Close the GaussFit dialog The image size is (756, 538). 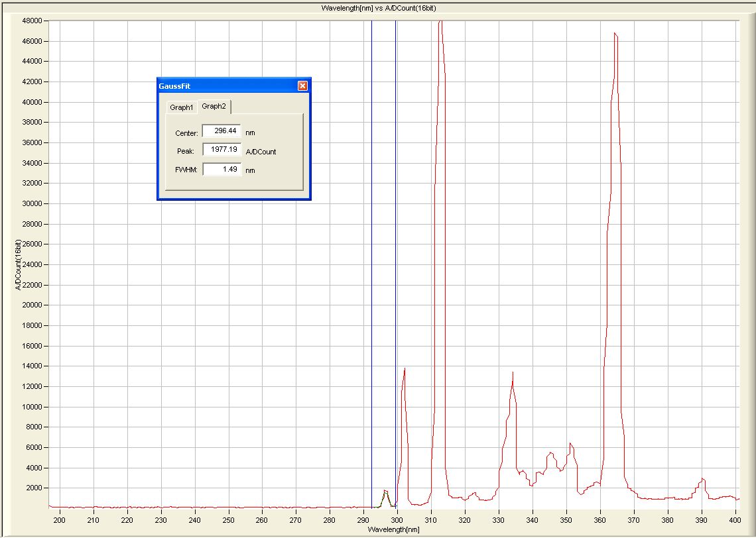(302, 85)
